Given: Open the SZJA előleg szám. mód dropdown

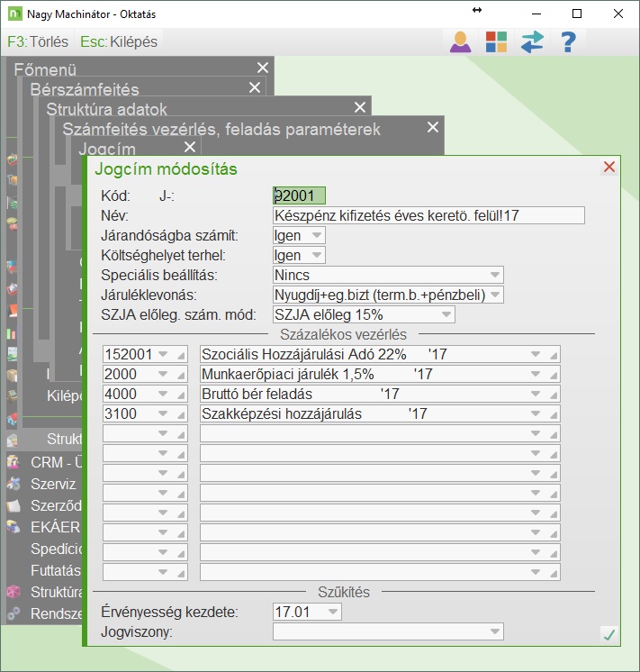Looking at the screenshot, I should tap(446, 314).
